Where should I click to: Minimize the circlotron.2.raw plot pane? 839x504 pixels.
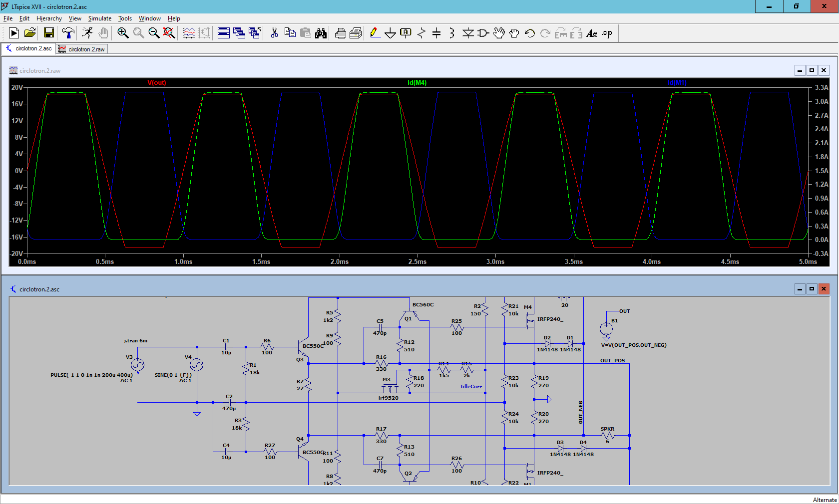[800, 70]
